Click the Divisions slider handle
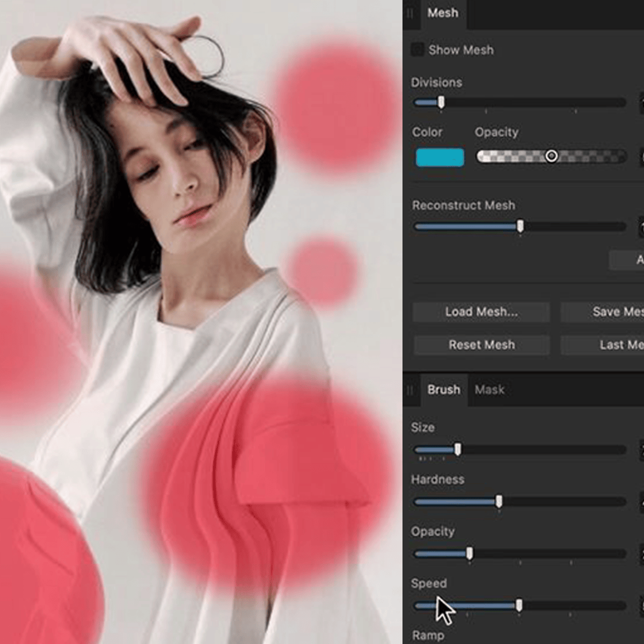This screenshot has height=644, width=644. (x=441, y=102)
